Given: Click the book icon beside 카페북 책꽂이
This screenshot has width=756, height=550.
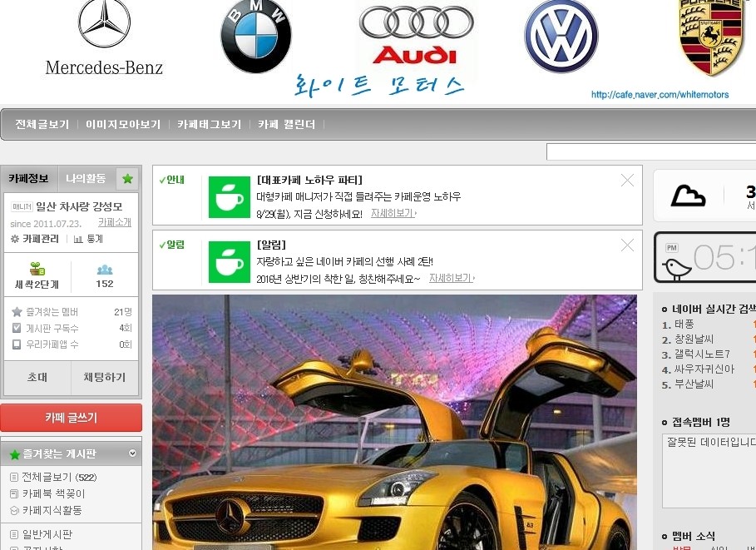Looking at the screenshot, I should coord(14,493).
